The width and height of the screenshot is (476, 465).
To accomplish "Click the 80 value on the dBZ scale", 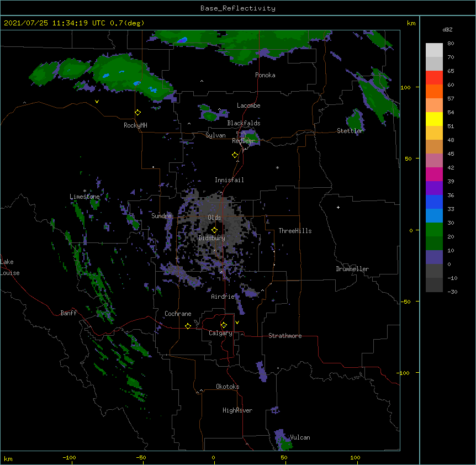I will (451, 44).
